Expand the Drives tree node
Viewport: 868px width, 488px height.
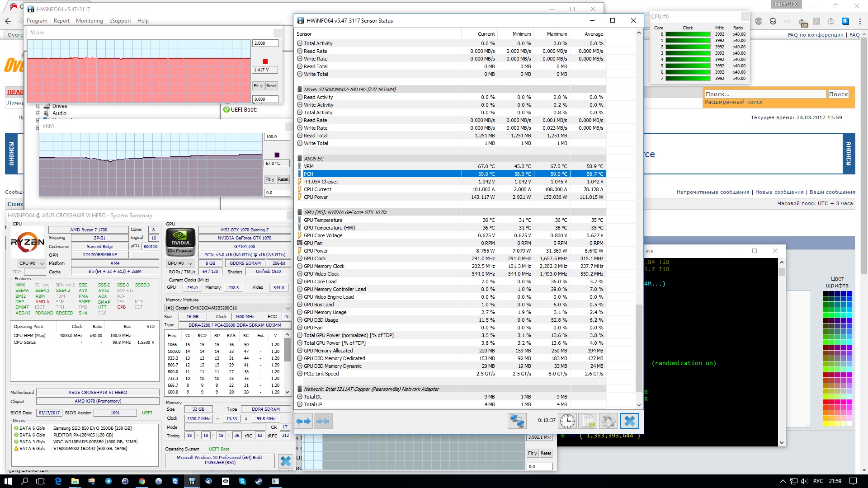click(38, 106)
